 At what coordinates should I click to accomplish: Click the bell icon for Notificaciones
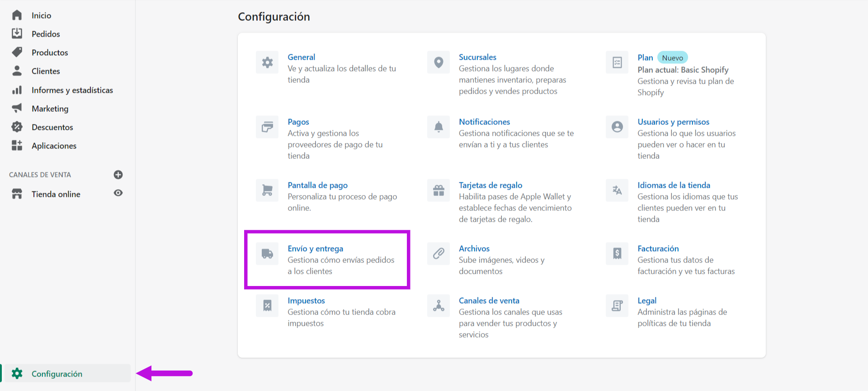[x=439, y=127]
